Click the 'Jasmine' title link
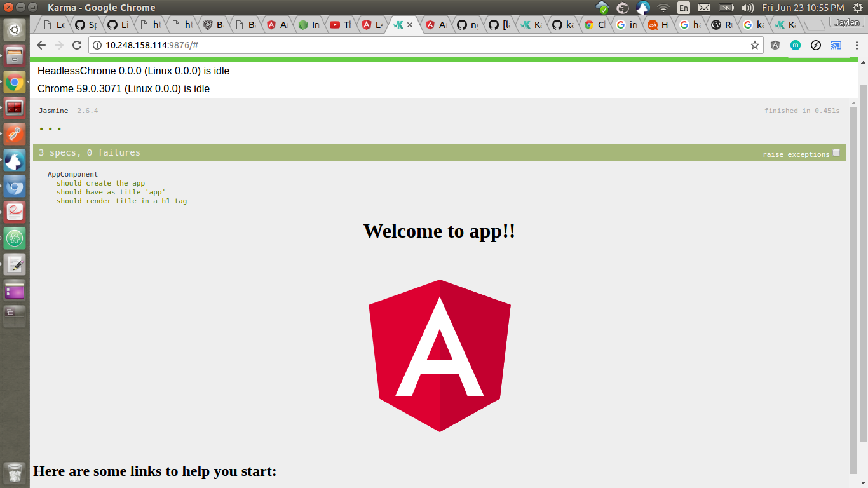Image resolution: width=868 pixels, height=488 pixels. [x=53, y=111]
